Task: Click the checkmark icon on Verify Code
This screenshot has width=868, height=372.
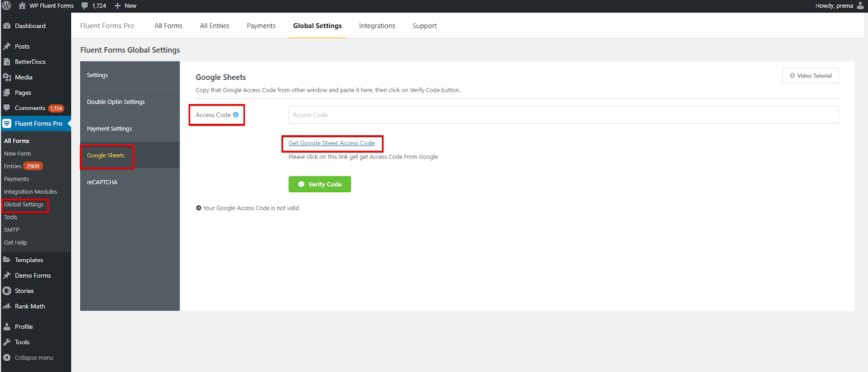Action: [301, 184]
